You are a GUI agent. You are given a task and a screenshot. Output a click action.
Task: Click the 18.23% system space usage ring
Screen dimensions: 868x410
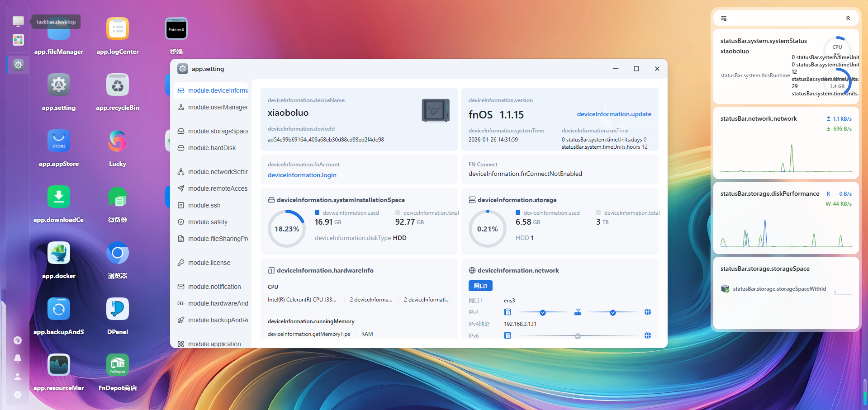[x=287, y=229]
